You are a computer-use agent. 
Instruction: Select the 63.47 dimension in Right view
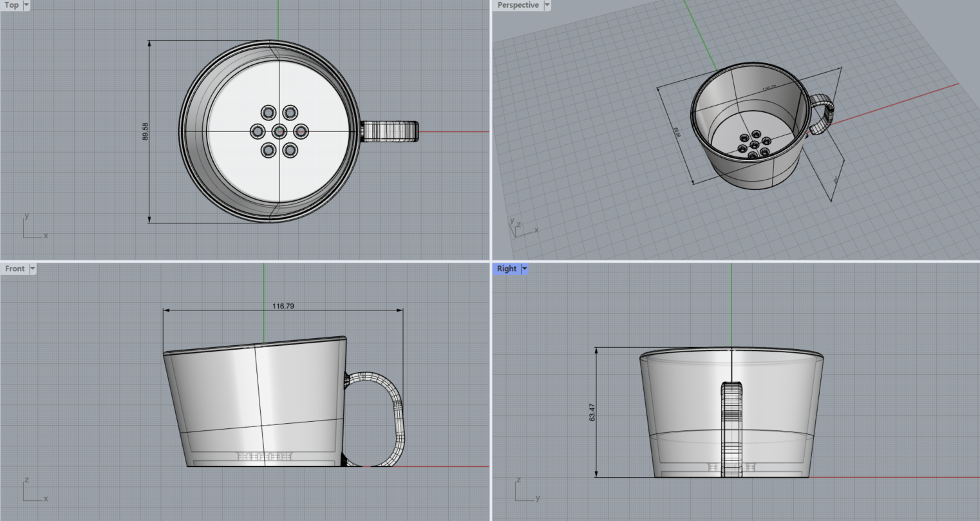coord(592,412)
